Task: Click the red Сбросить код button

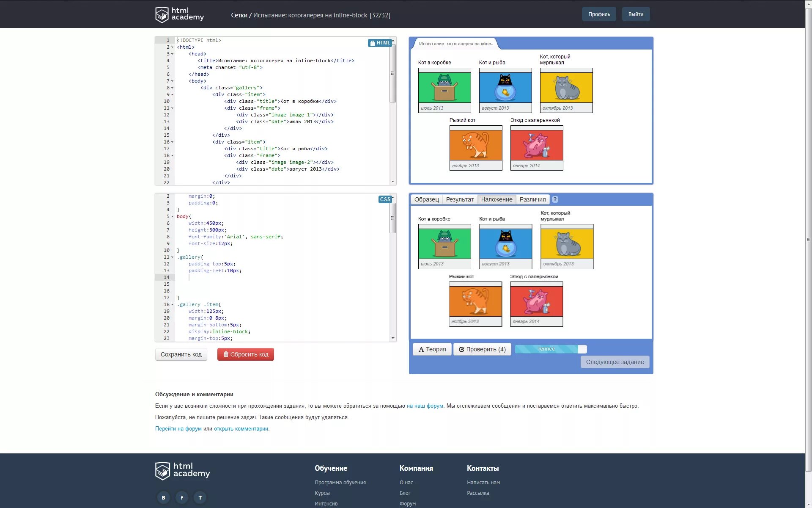Action: [245, 354]
